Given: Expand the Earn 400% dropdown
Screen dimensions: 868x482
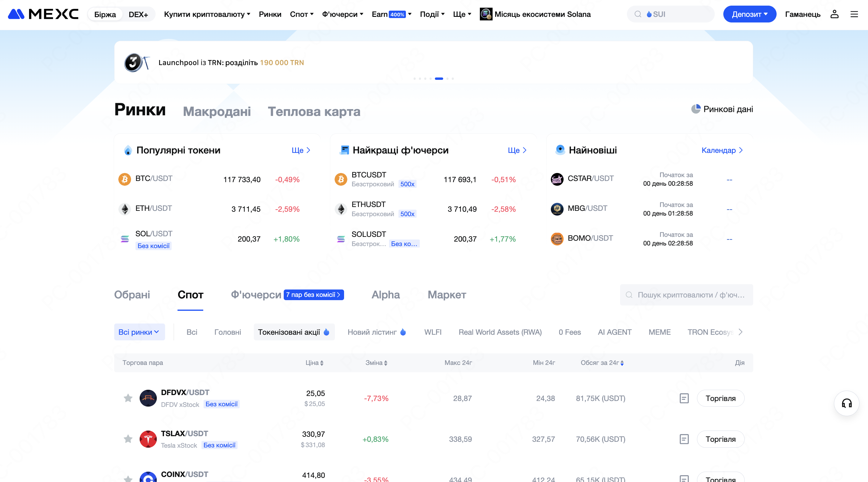Looking at the screenshot, I should [x=391, y=14].
